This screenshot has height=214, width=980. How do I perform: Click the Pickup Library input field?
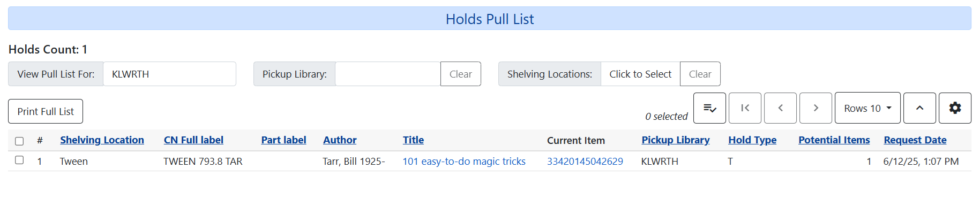tap(387, 74)
